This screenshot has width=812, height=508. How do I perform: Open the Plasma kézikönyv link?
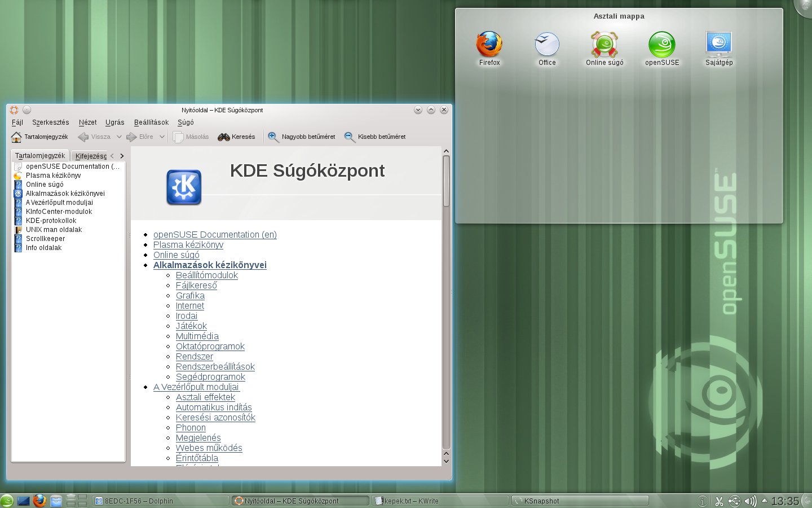coord(188,245)
